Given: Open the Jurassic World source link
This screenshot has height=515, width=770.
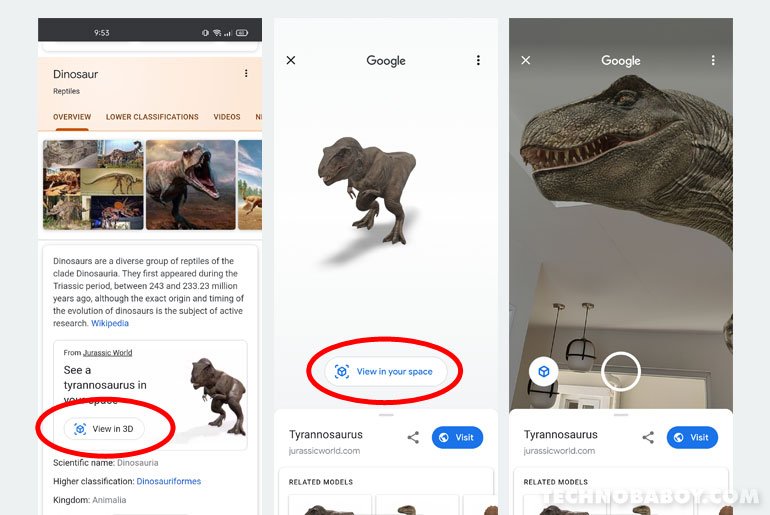Looking at the screenshot, I should click(x=108, y=352).
